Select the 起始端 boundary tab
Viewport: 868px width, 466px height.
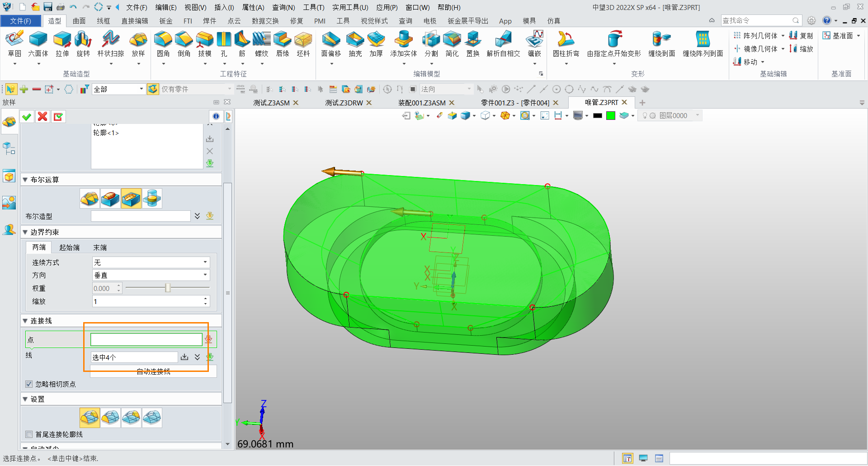(69, 247)
